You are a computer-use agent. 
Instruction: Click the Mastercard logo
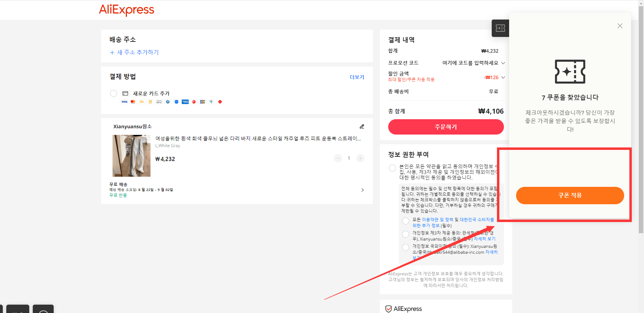coord(133,102)
